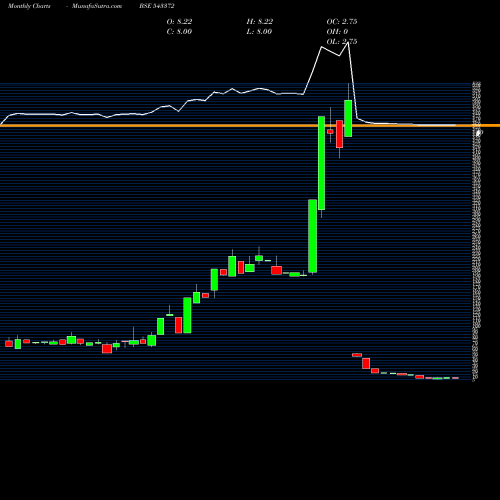Click the 'H: 8.22' high value
The height and width of the screenshot is (500, 500).
[260, 22]
